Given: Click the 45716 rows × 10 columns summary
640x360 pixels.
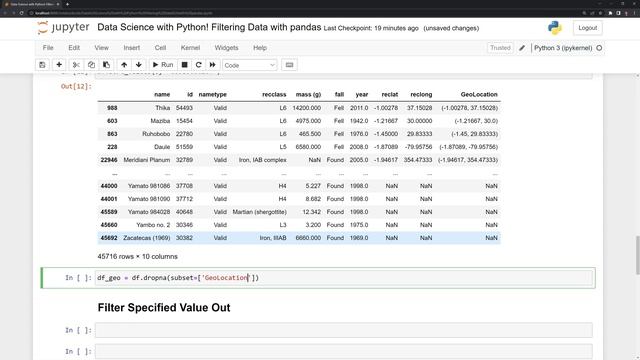Looking at the screenshot, I should click(138, 257).
